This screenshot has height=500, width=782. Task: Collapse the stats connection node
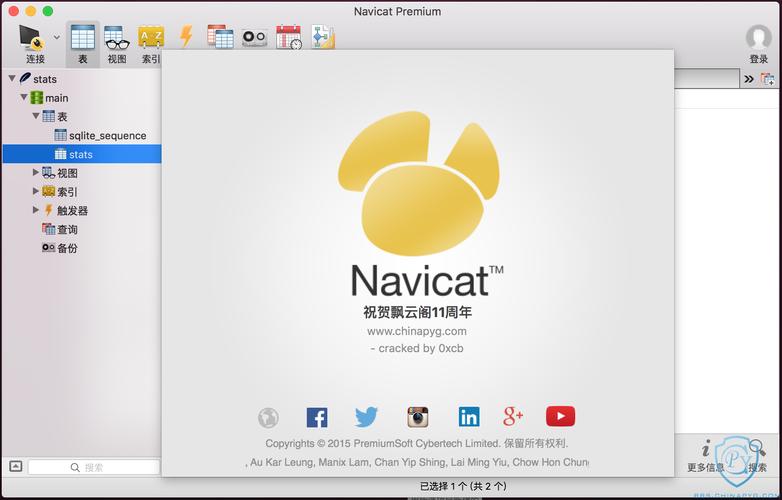(12, 78)
